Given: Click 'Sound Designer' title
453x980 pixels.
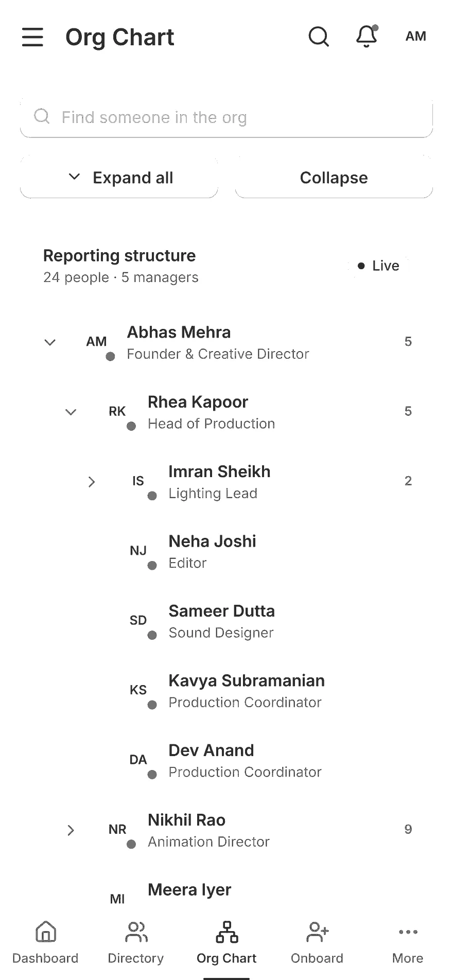Looking at the screenshot, I should coord(221,633).
